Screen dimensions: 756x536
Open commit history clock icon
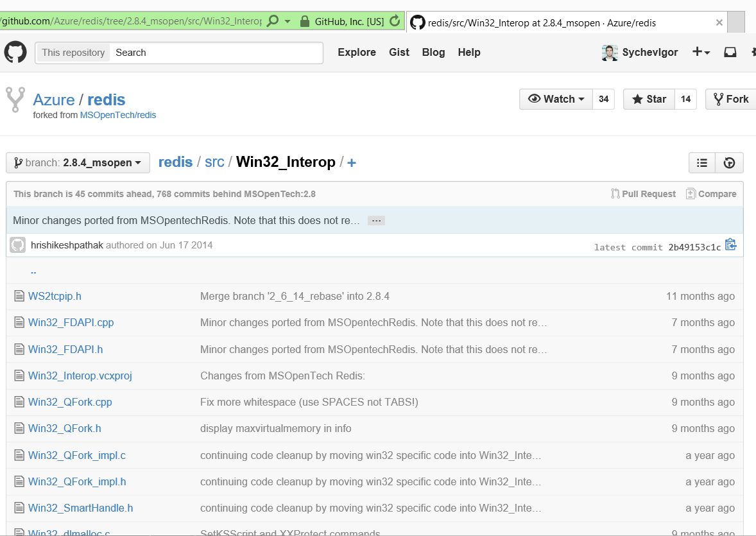tap(730, 163)
